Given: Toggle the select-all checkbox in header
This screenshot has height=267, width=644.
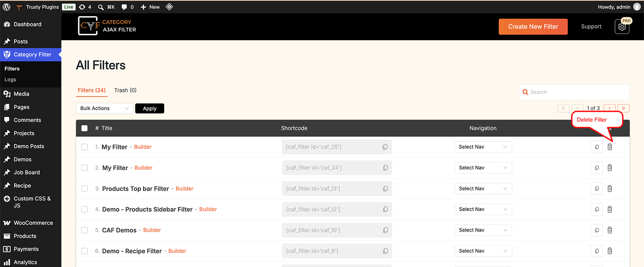Looking at the screenshot, I should tap(85, 128).
